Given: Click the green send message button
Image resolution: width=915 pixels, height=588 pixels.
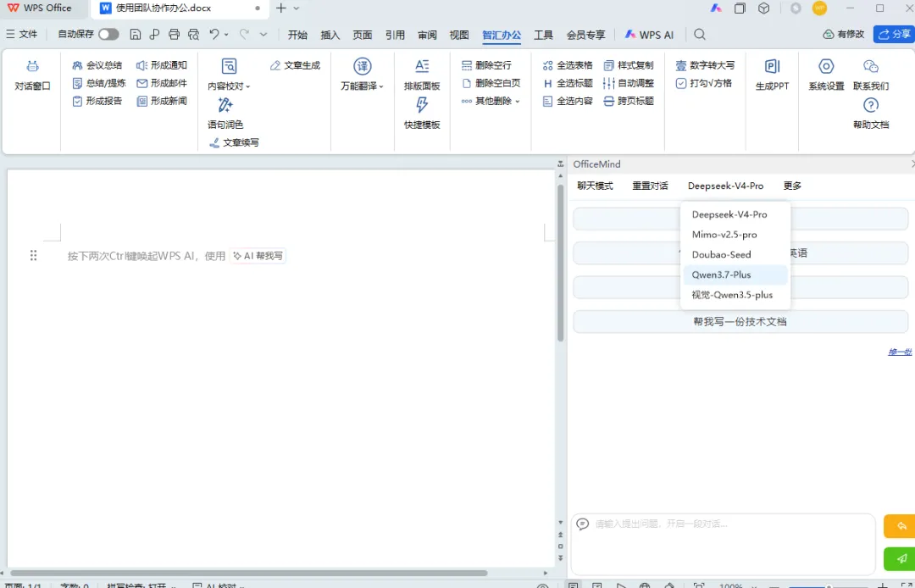Looking at the screenshot, I should [x=901, y=559].
